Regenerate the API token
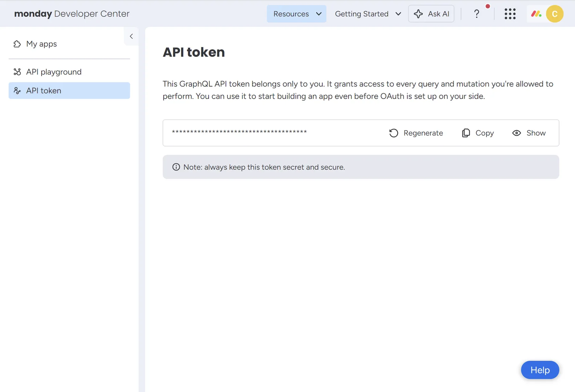This screenshot has width=575, height=392. tap(416, 133)
